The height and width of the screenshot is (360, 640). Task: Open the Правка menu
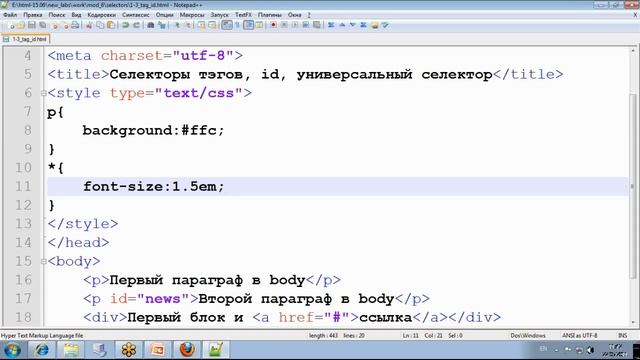click(x=32, y=15)
